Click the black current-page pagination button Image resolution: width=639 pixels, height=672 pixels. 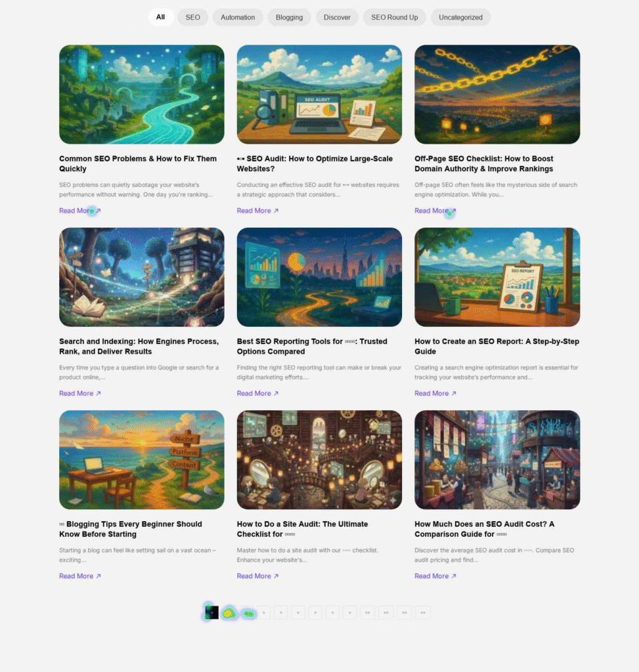click(211, 612)
